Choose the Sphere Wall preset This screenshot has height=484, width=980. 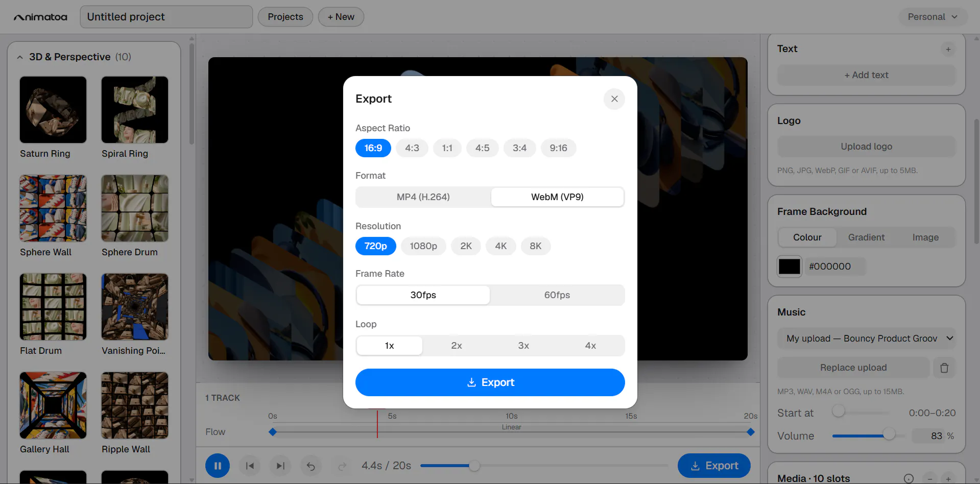(53, 208)
